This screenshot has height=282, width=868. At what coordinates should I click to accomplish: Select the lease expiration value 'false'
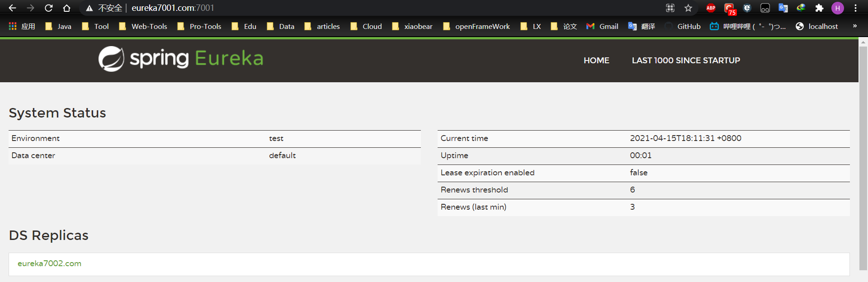tap(638, 173)
